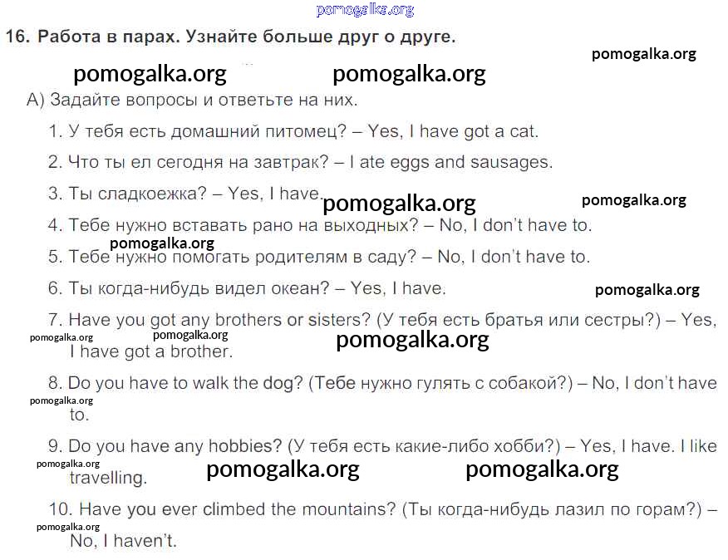Click "Do you have to walk the dog?"

pos(184,383)
